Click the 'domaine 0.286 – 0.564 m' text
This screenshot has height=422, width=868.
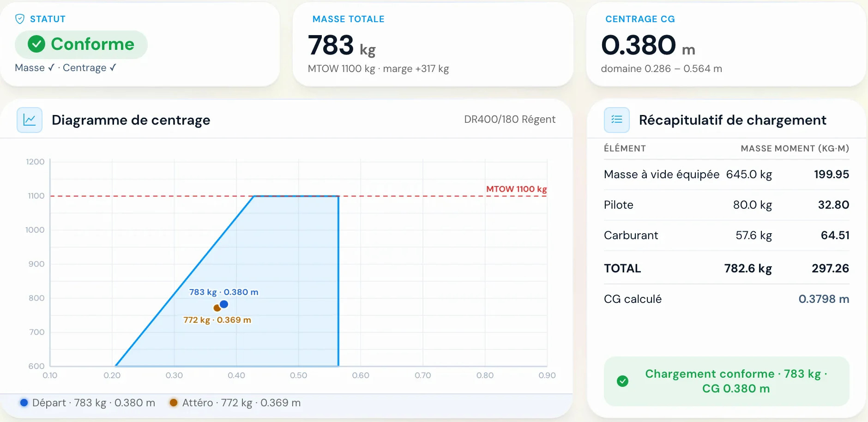point(662,69)
